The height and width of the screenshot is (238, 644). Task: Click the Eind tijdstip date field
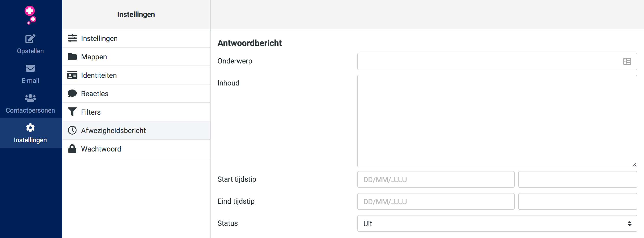436,201
